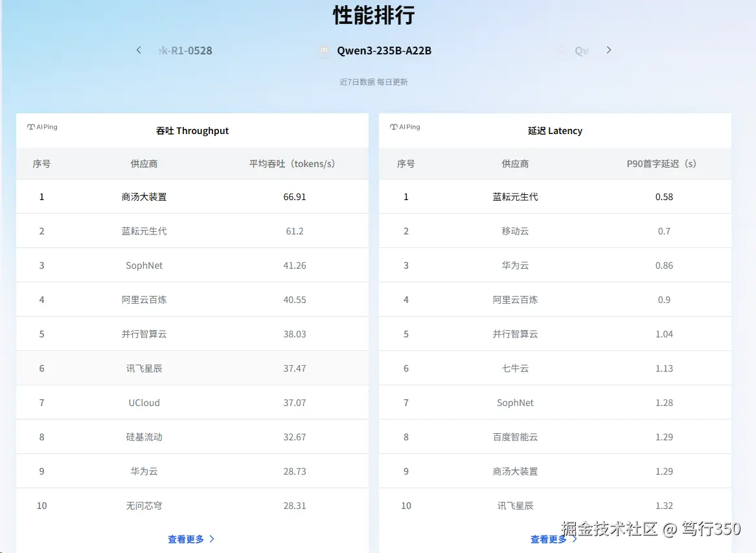The height and width of the screenshot is (553, 756).
Task: Select the Qwen3-235B-A22B model tab
Action: pos(384,51)
